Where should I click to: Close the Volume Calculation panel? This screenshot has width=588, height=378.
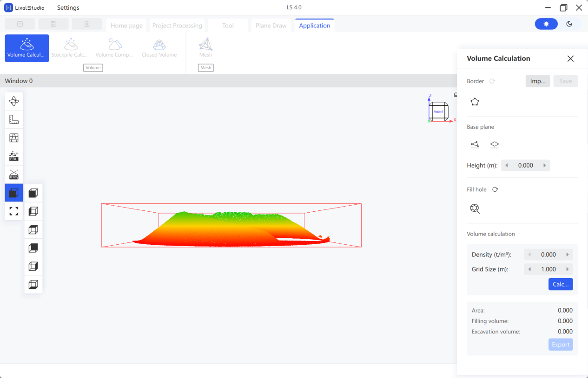[570, 59]
